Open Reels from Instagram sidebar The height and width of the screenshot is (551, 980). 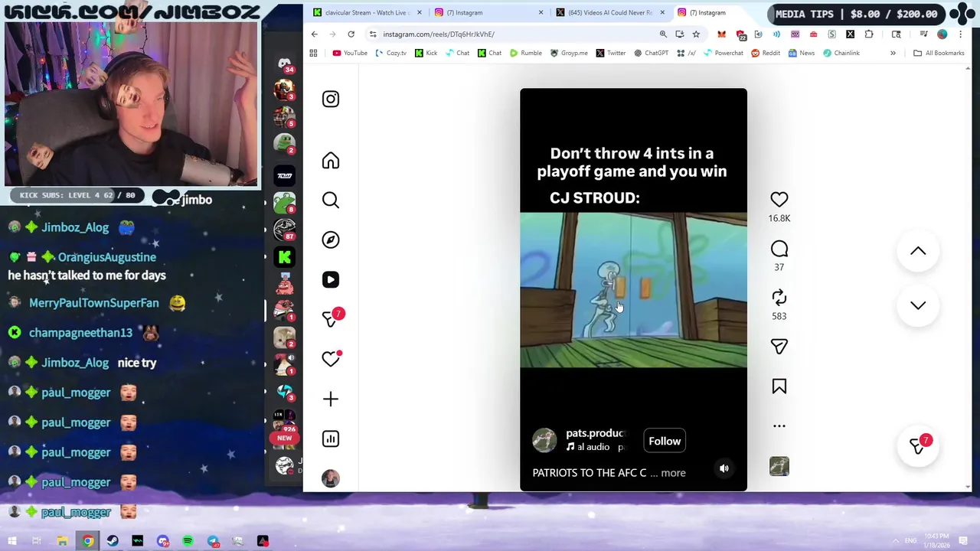pyautogui.click(x=331, y=279)
